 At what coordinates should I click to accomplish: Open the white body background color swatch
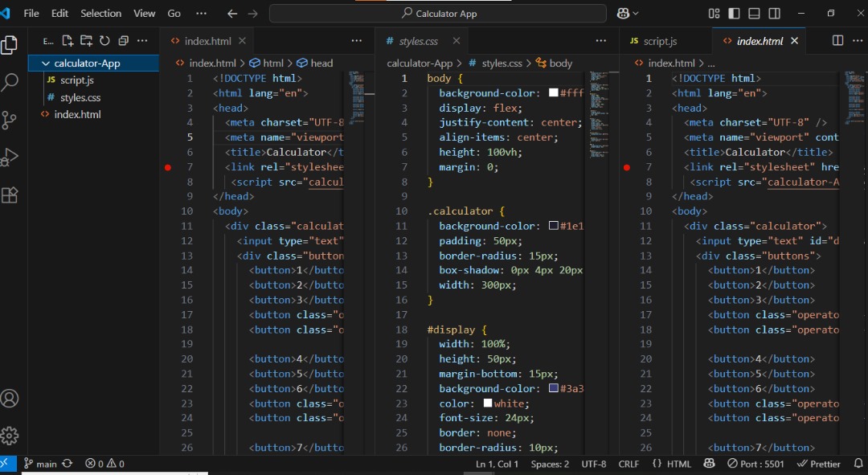[x=553, y=92]
